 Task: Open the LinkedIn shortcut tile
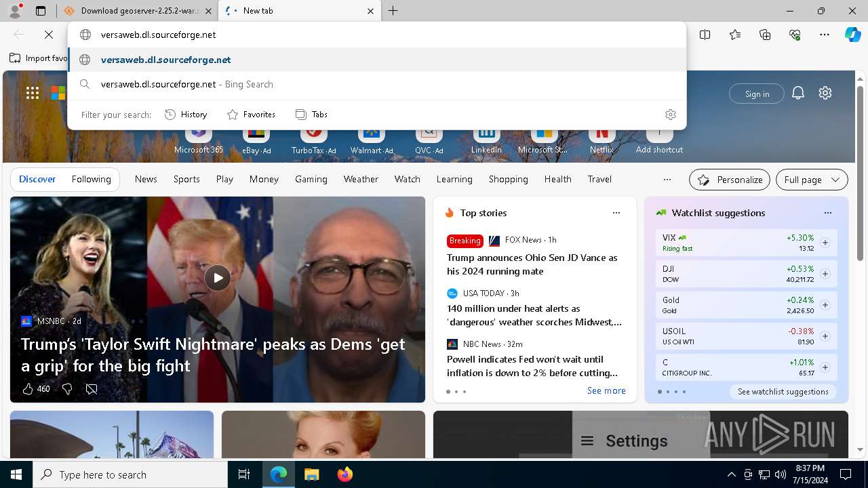click(x=486, y=140)
